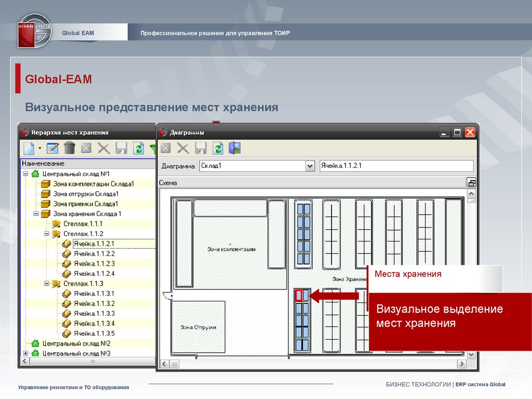Click the diagram vertical scrollbar down arrow
Image resolution: width=532 pixels, height=399 pixels.
[x=471, y=355]
